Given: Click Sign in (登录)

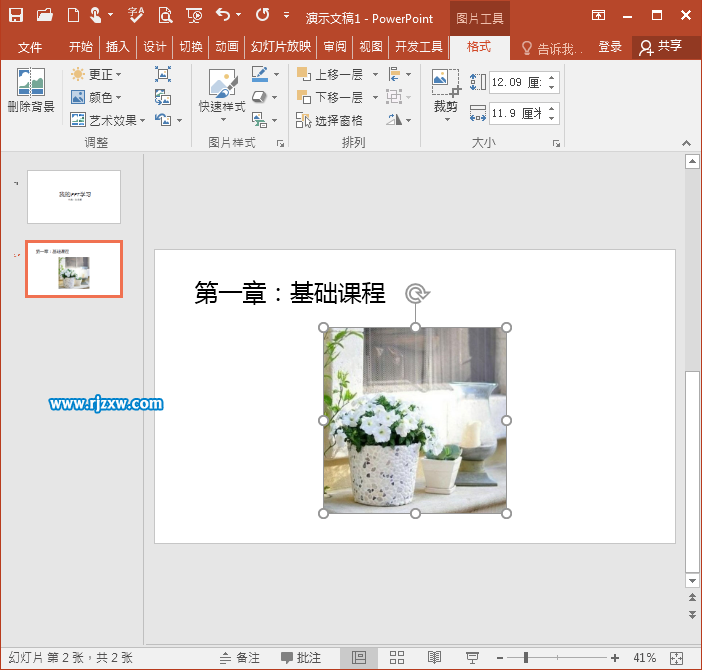Looking at the screenshot, I should tap(610, 47).
